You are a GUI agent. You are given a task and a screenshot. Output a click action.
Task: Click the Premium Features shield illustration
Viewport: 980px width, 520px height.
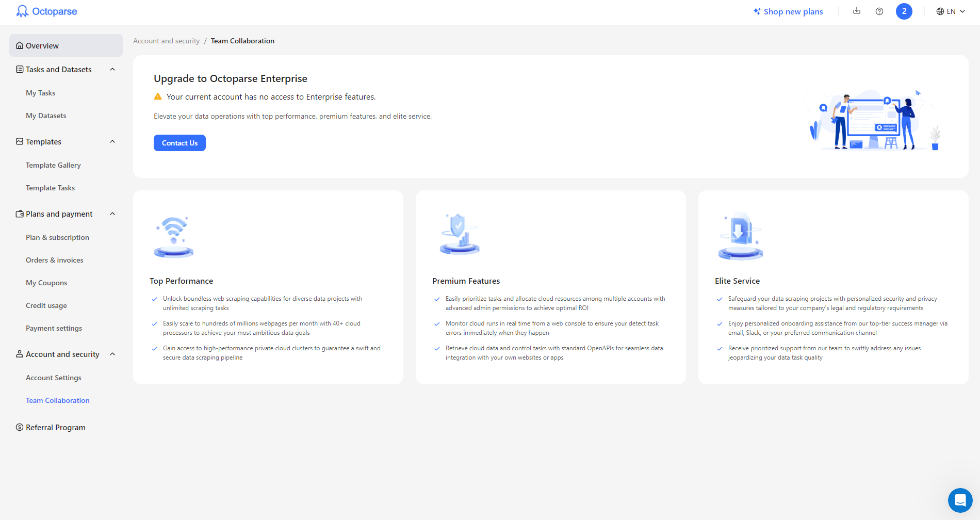pos(459,234)
